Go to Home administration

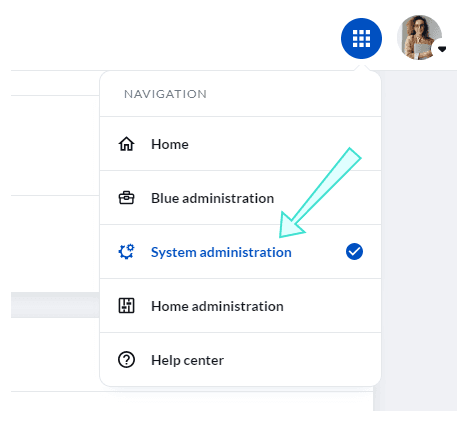tap(240, 306)
